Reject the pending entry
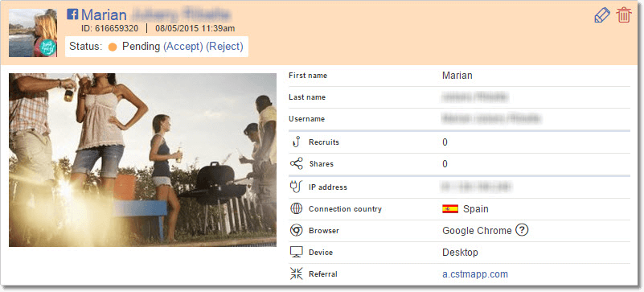 pyautogui.click(x=224, y=47)
